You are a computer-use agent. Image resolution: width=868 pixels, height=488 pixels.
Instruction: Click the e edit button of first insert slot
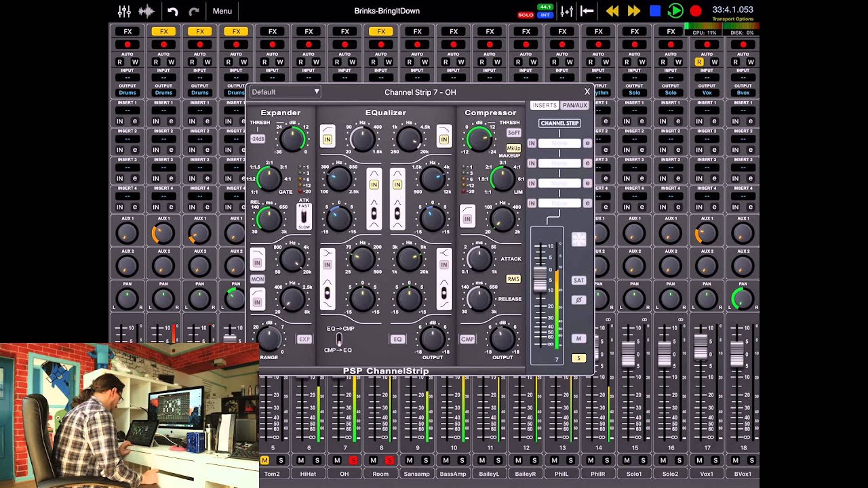587,144
